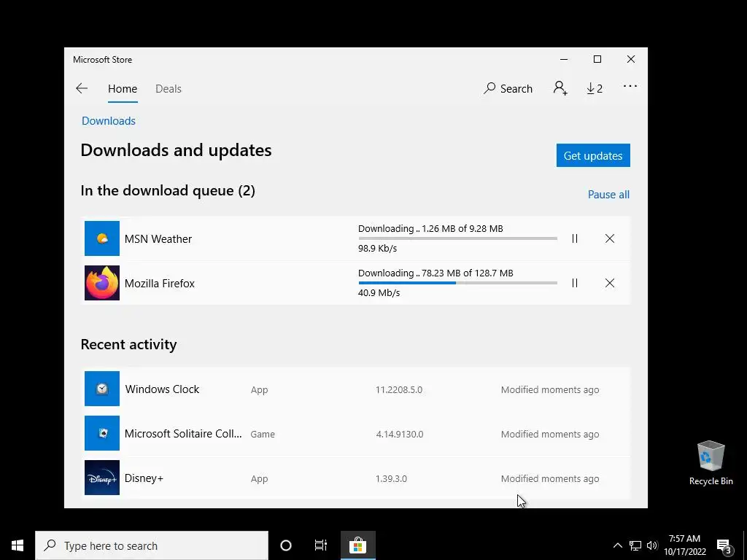Image resolution: width=747 pixels, height=560 pixels.
Task: Click the MSN Weather name text
Action: pyautogui.click(x=158, y=239)
